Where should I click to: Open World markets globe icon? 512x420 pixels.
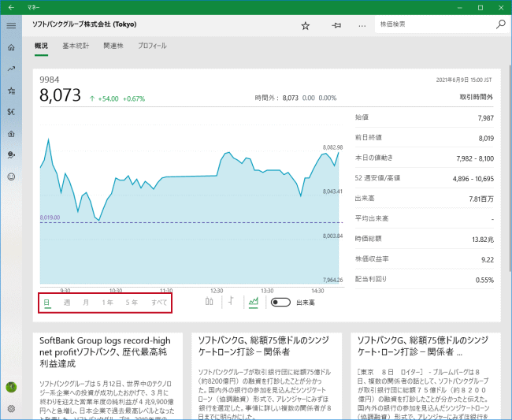pyautogui.click(x=11, y=155)
